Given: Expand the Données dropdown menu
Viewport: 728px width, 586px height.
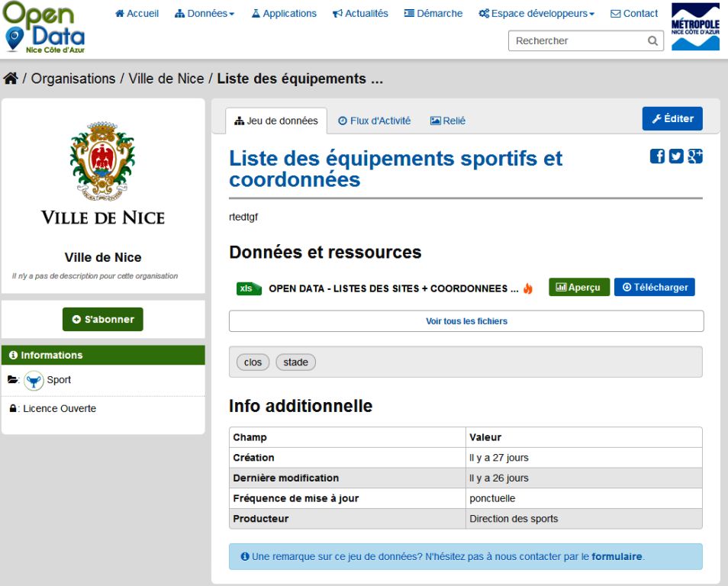Looking at the screenshot, I should pyautogui.click(x=205, y=14).
